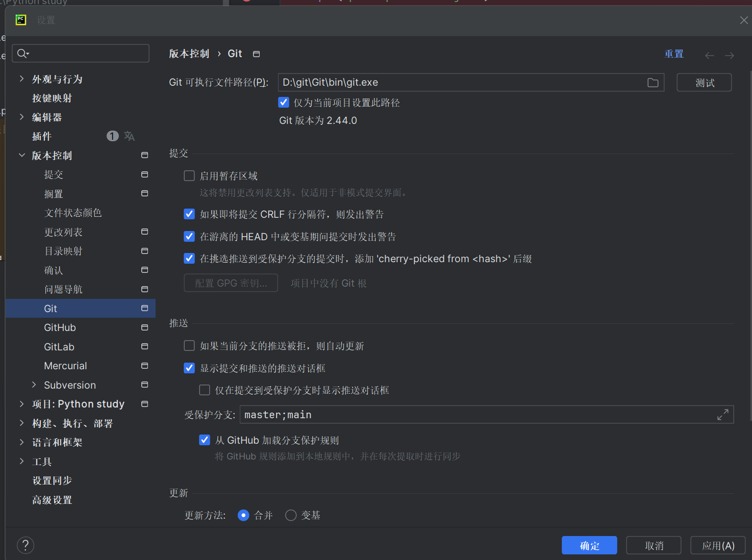Expand 项目: Python study section
This screenshot has height=560, width=752.
(21, 404)
